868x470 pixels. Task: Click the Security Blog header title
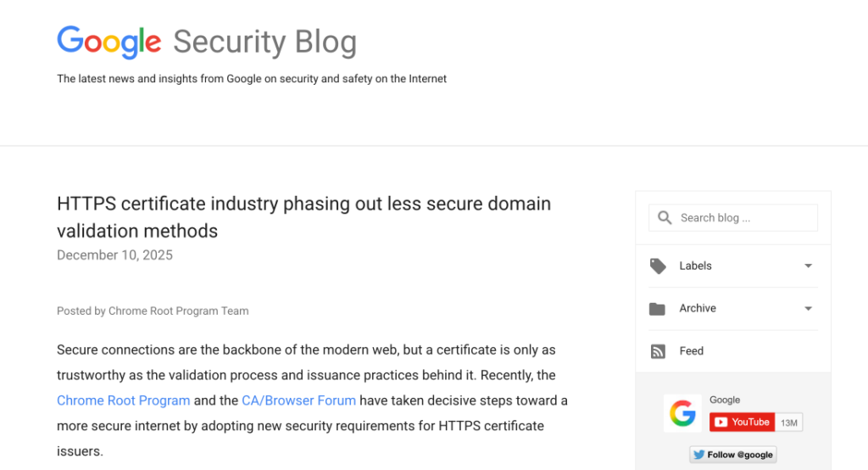pyautogui.click(x=264, y=42)
